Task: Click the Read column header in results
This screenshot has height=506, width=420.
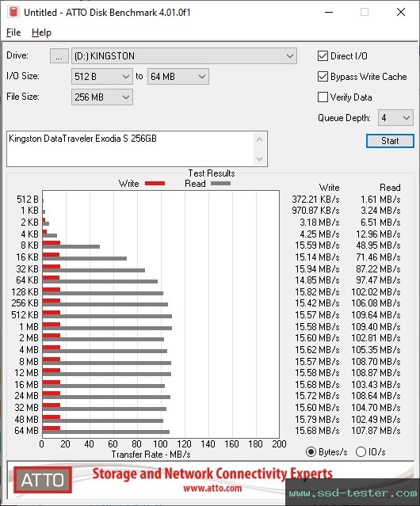Action: (390, 188)
